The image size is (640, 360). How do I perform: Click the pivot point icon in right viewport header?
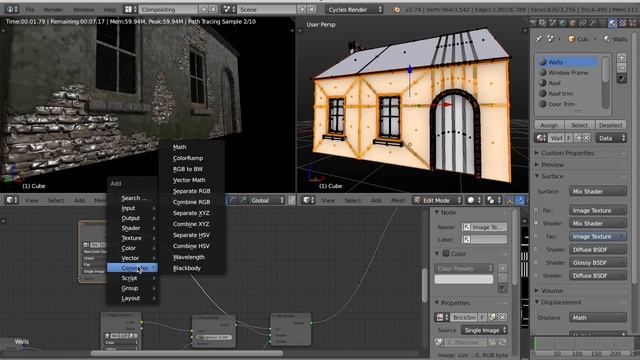pos(493,200)
